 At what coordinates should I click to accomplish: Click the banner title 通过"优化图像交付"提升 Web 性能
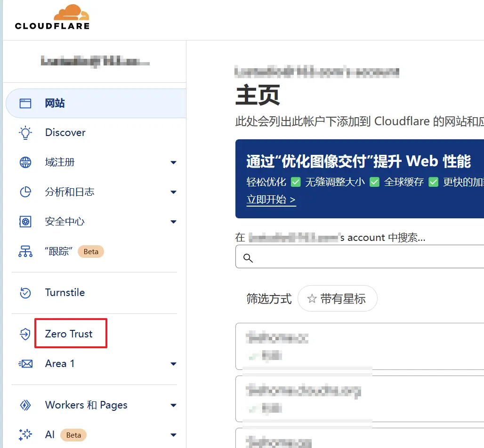coord(359,161)
